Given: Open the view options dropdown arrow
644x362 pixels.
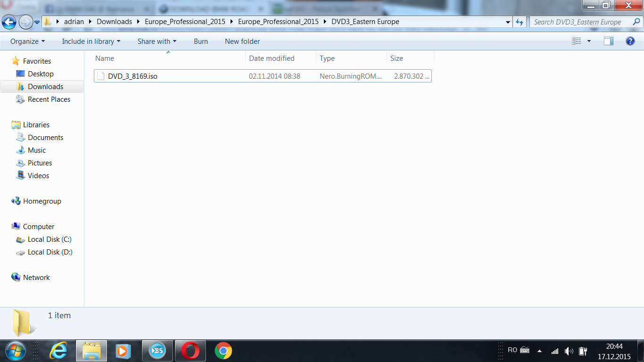Looking at the screenshot, I should click(588, 41).
